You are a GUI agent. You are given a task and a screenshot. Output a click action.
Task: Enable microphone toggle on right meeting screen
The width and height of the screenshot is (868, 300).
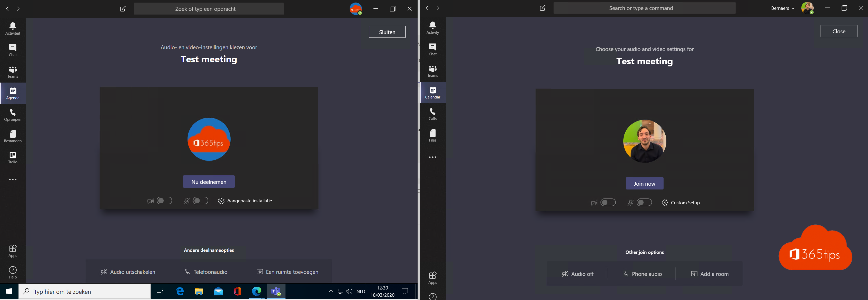pos(644,202)
